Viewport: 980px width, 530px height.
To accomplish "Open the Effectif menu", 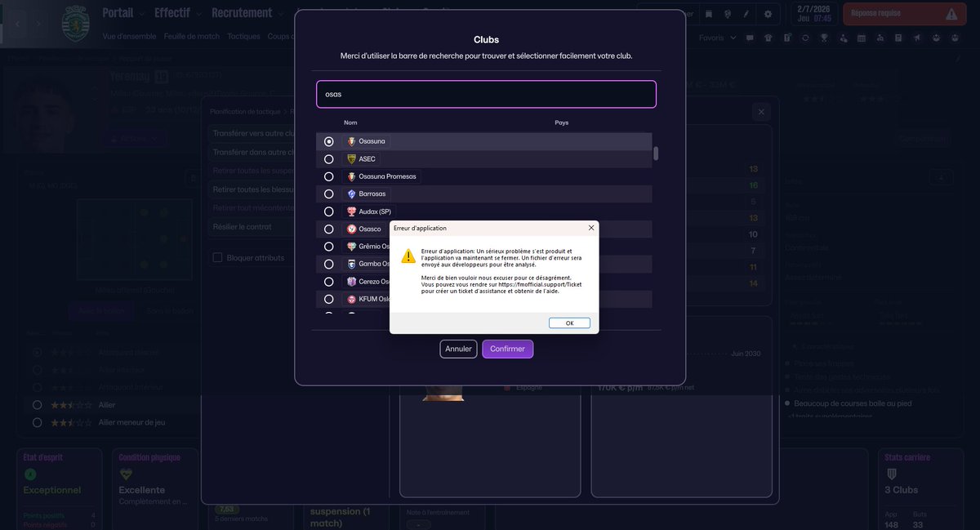I will click(172, 13).
